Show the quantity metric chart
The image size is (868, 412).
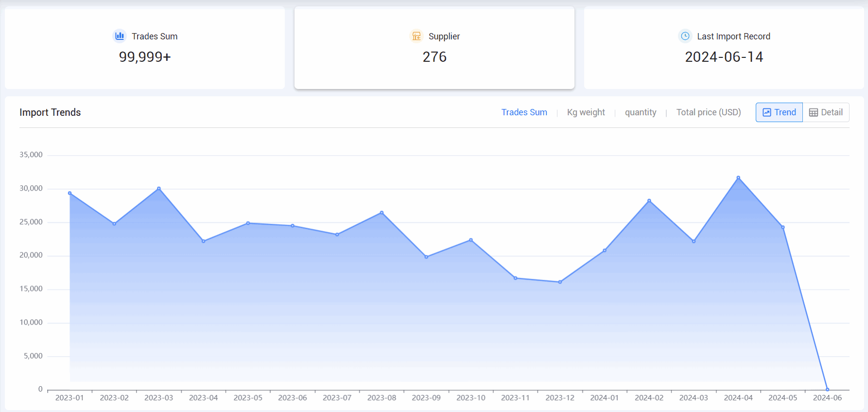tap(640, 112)
